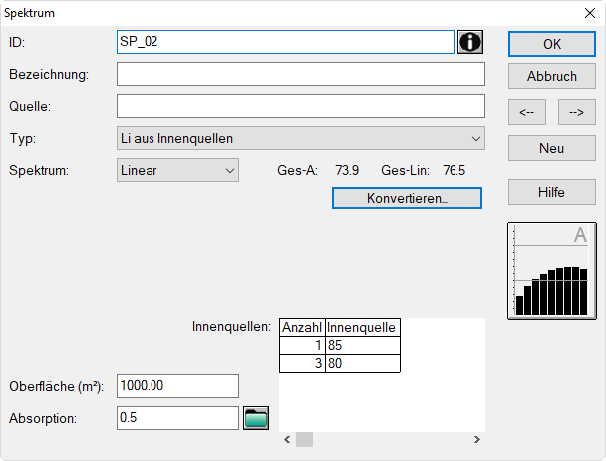Click the right arrow of Innenquellen scrollbar
Image resolution: width=606 pixels, height=461 pixels.
477,440
